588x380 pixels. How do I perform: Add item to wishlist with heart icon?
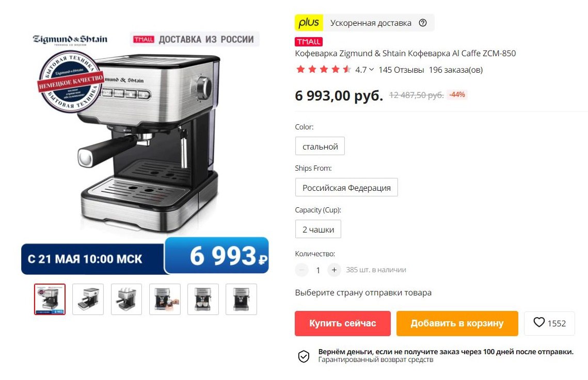(549, 323)
